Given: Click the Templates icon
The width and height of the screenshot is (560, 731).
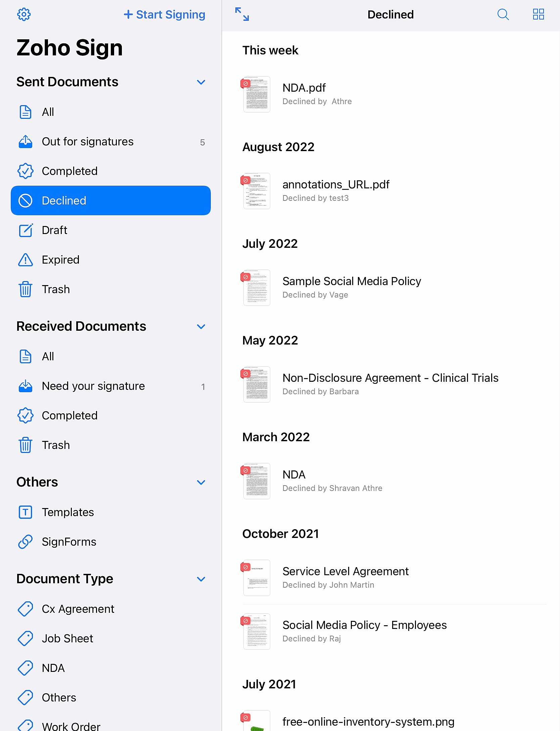Looking at the screenshot, I should tap(26, 512).
